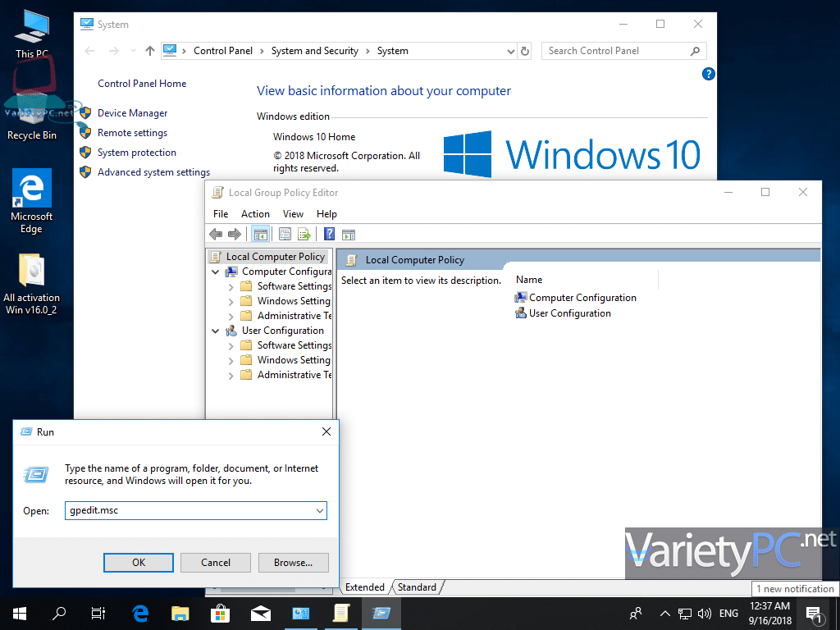Viewport: 840px width, 630px height.
Task: Click the Properties icon in Group Policy toolbar
Action: pyautogui.click(x=285, y=234)
